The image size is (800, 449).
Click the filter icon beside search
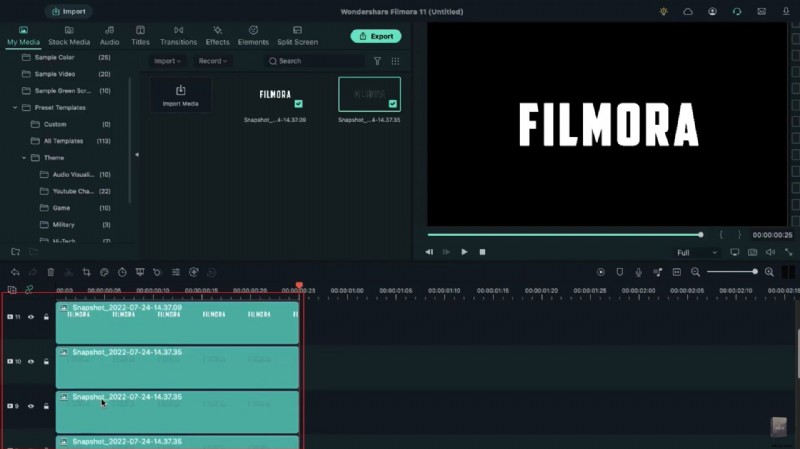click(377, 61)
